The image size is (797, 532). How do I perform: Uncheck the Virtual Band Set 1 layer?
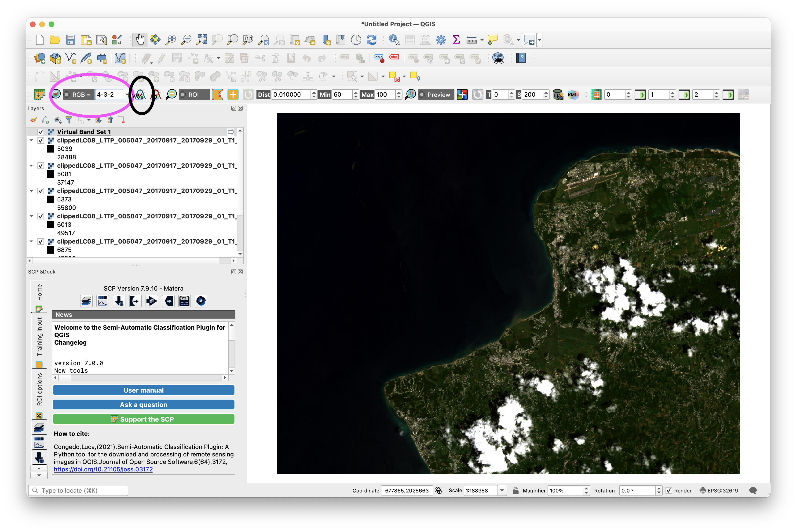pos(41,132)
